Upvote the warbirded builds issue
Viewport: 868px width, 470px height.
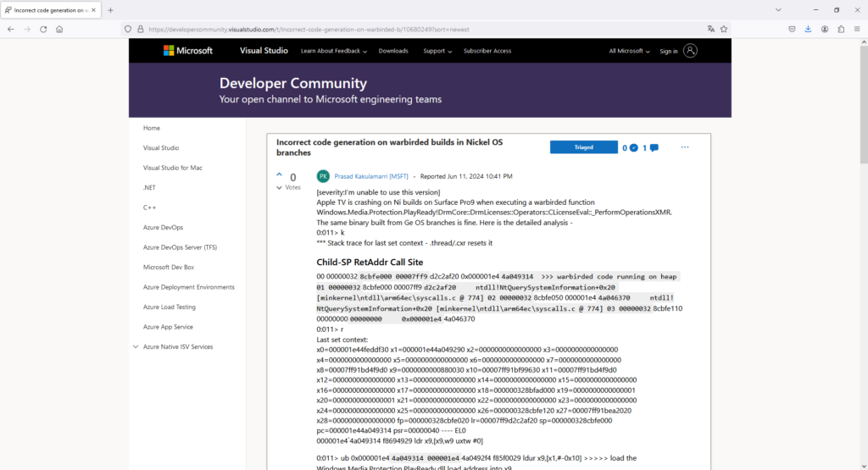280,175
